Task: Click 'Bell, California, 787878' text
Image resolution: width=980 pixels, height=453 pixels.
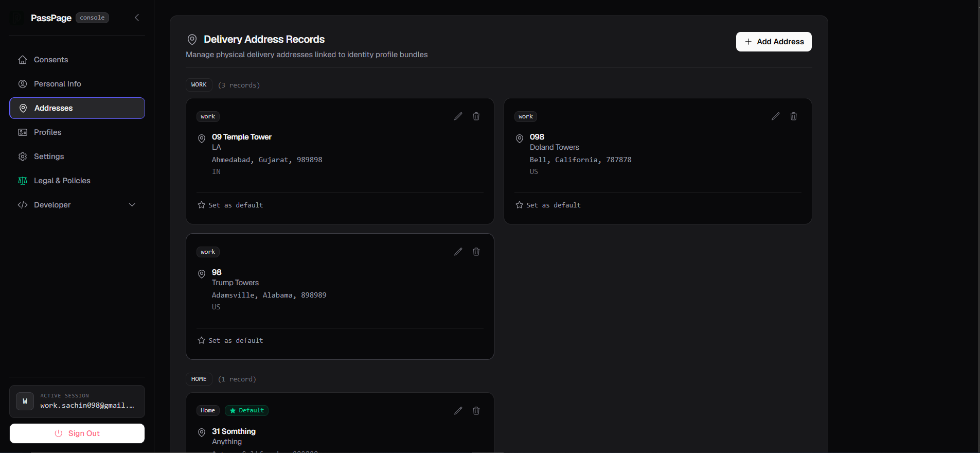Action: pyautogui.click(x=580, y=160)
